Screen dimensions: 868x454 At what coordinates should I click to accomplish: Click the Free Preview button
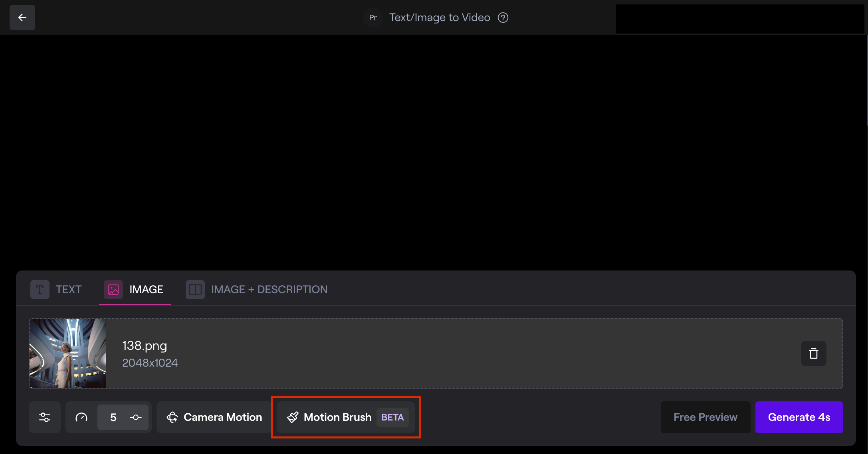point(705,417)
